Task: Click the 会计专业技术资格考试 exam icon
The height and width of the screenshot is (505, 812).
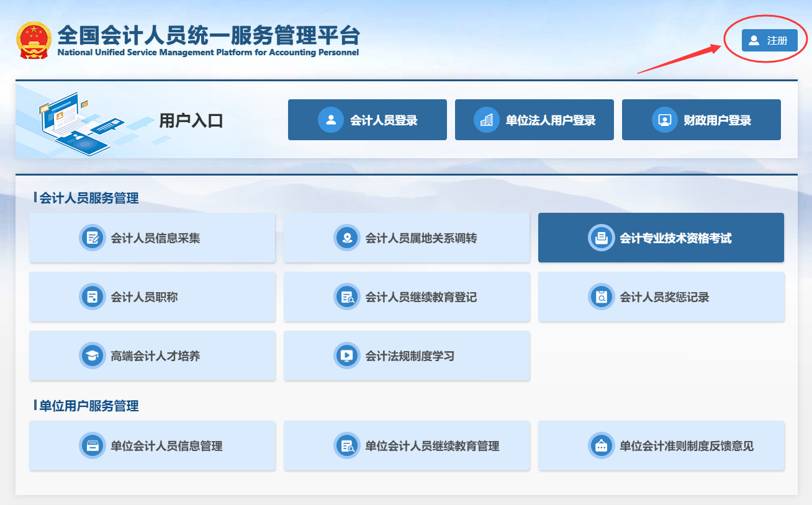Action: (601, 238)
